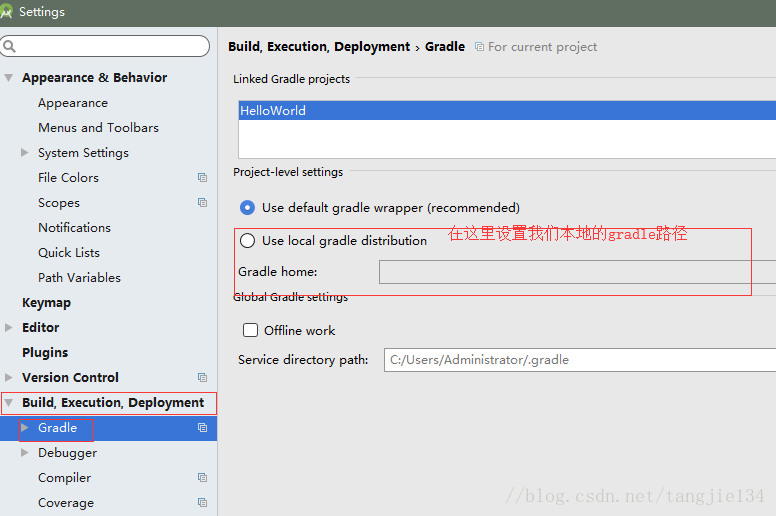The height and width of the screenshot is (516, 776).
Task: Click Build, Execution, Deployment breadcrumb text
Action: pos(319,47)
